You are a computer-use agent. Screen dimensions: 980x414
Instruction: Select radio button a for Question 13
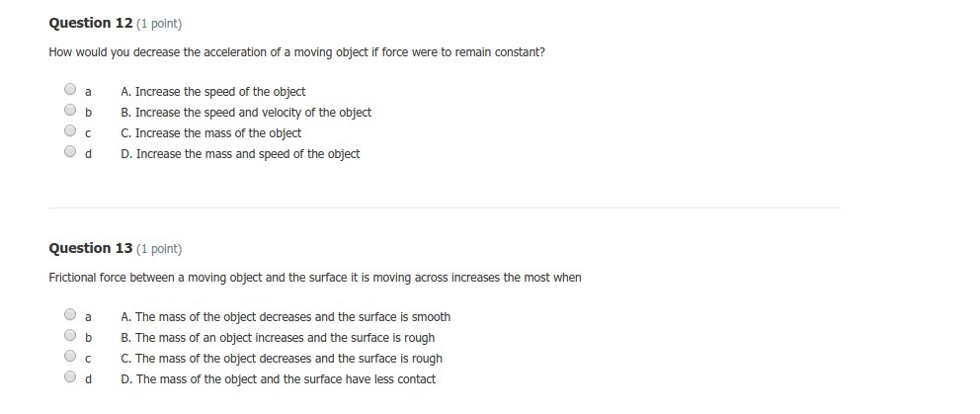tap(70, 315)
